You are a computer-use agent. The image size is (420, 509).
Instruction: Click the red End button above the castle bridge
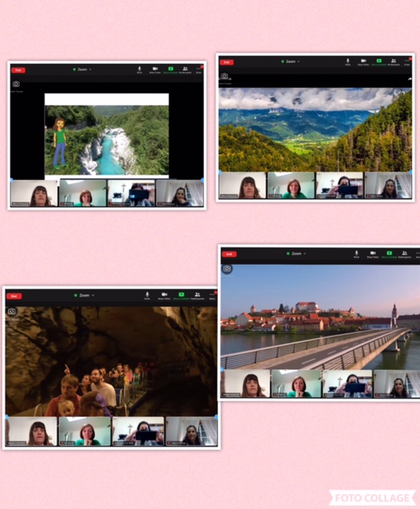tap(229, 254)
